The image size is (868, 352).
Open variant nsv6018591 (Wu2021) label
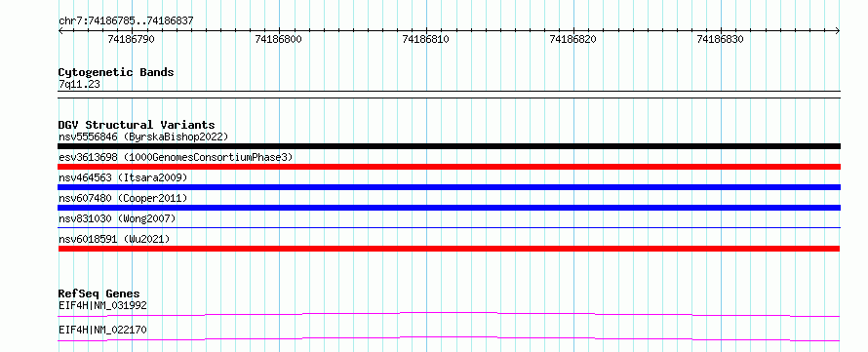(114, 239)
